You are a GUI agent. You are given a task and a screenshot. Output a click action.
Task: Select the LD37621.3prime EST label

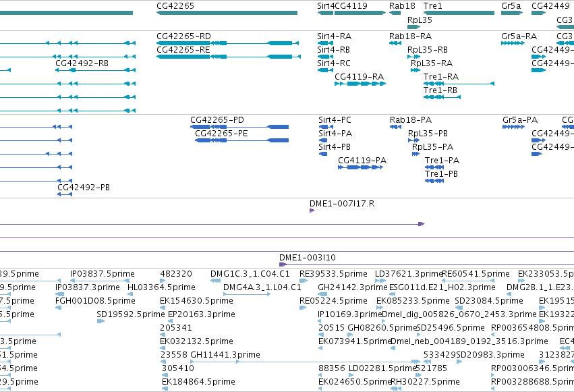click(x=409, y=274)
